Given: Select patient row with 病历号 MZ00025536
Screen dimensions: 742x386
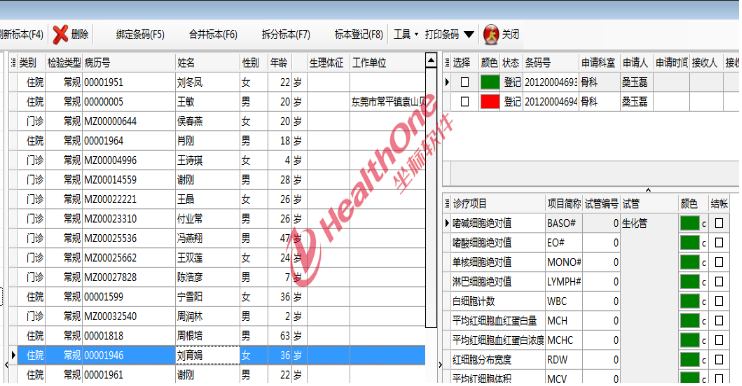Looking at the screenshot, I should point(217,238).
